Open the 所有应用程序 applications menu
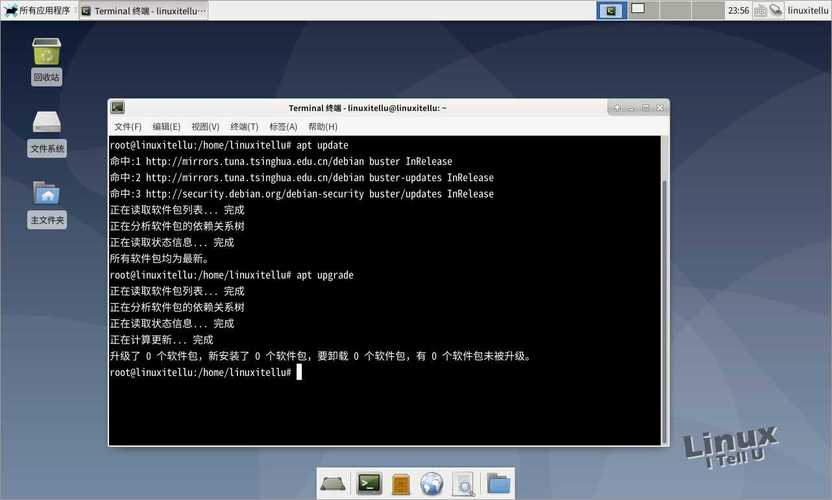The width and height of the screenshot is (832, 500). tap(37, 10)
